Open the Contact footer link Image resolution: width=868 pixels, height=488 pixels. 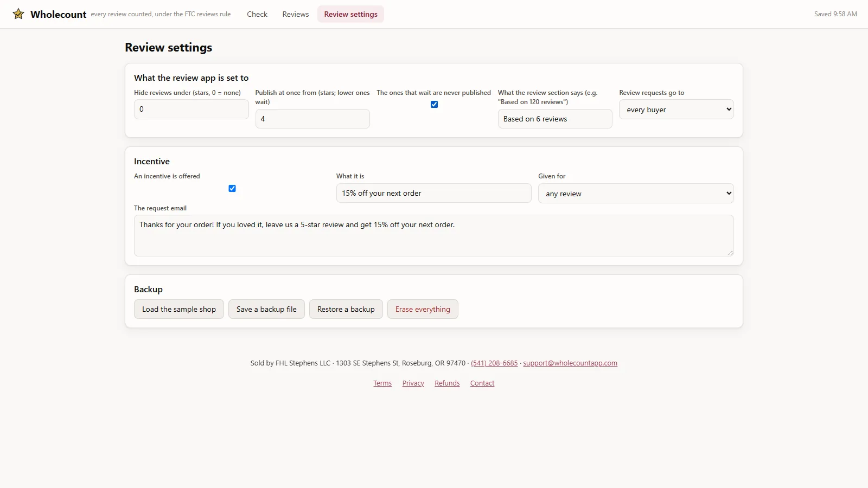482,383
